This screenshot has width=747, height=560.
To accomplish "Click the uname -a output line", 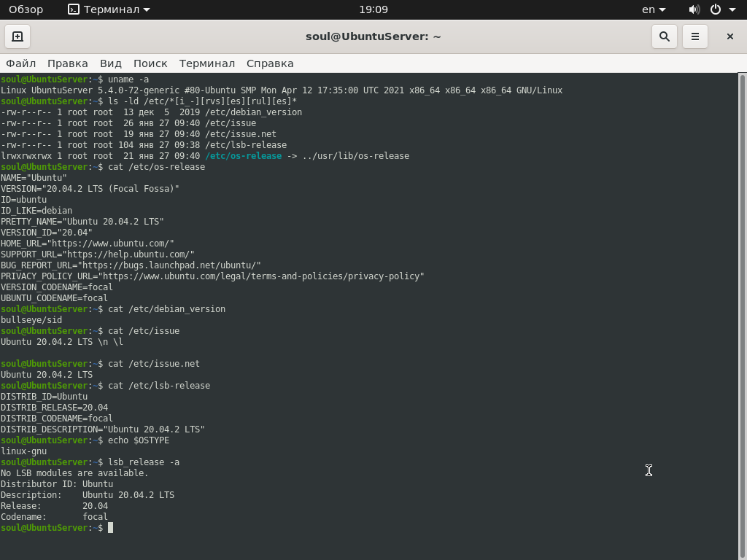I will click(282, 90).
